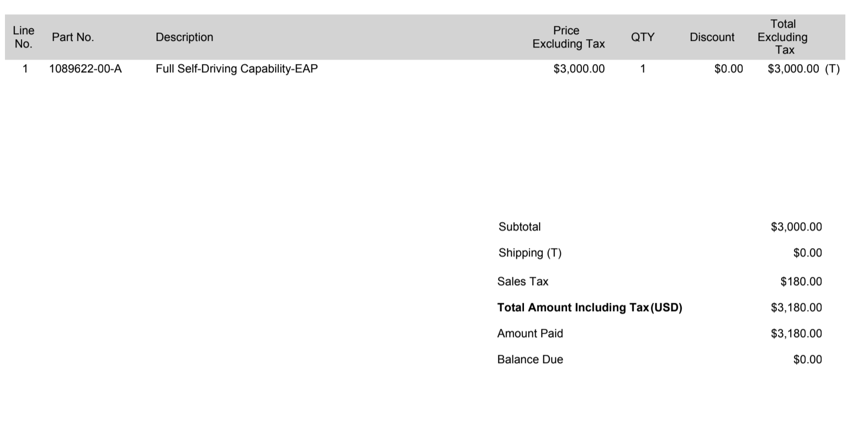Screen dimensions: 868x421
Task: Click the Discount column header
Action: tap(712, 37)
